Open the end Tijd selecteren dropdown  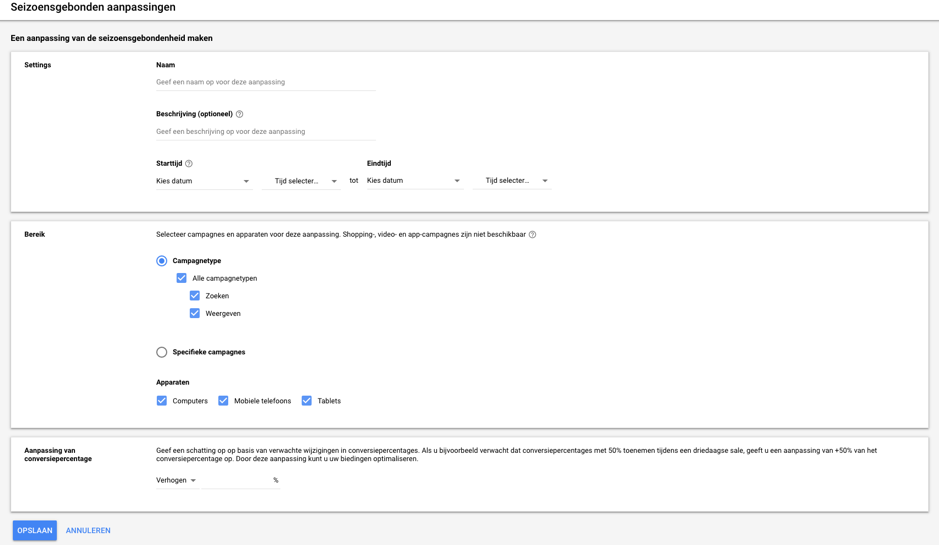point(516,181)
